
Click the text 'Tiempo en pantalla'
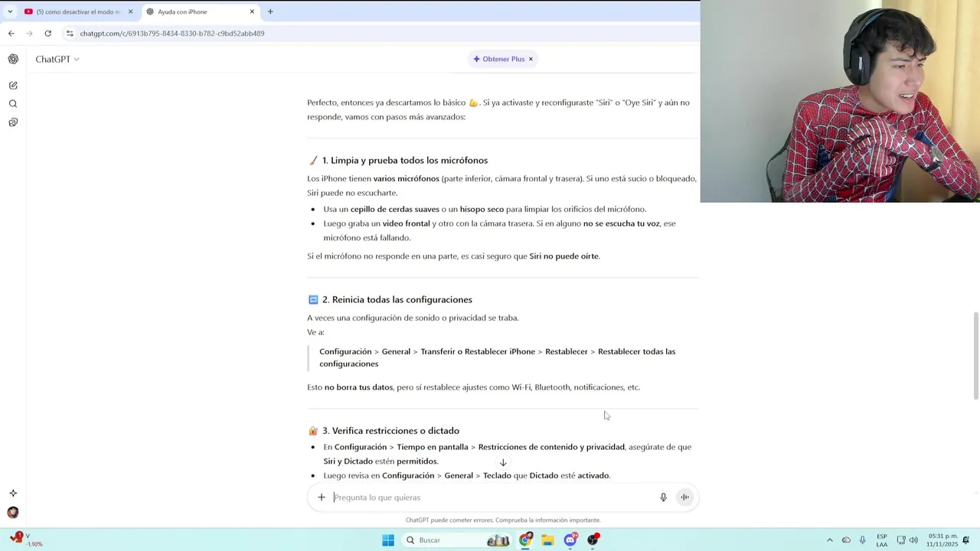point(433,447)
